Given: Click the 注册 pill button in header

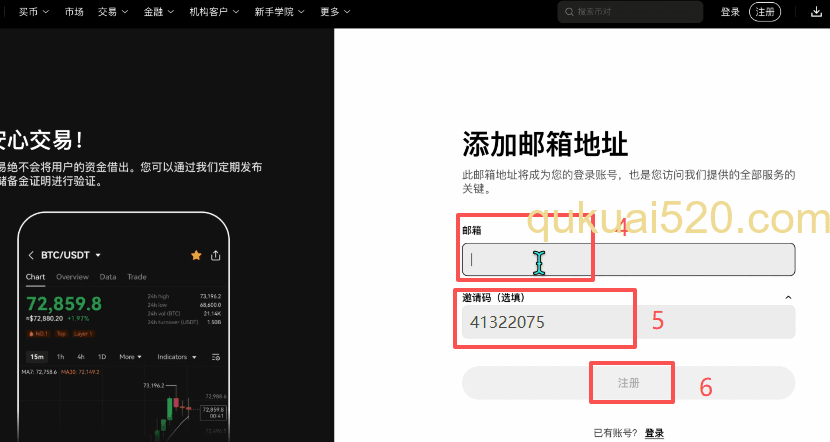Looking at the screenshot, I should [765, 12].
